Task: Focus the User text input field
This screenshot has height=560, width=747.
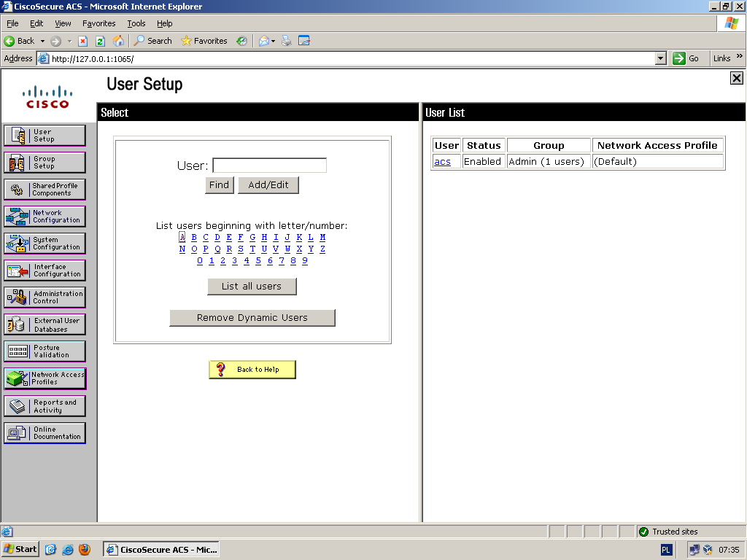Action: [x=269, y=166]
